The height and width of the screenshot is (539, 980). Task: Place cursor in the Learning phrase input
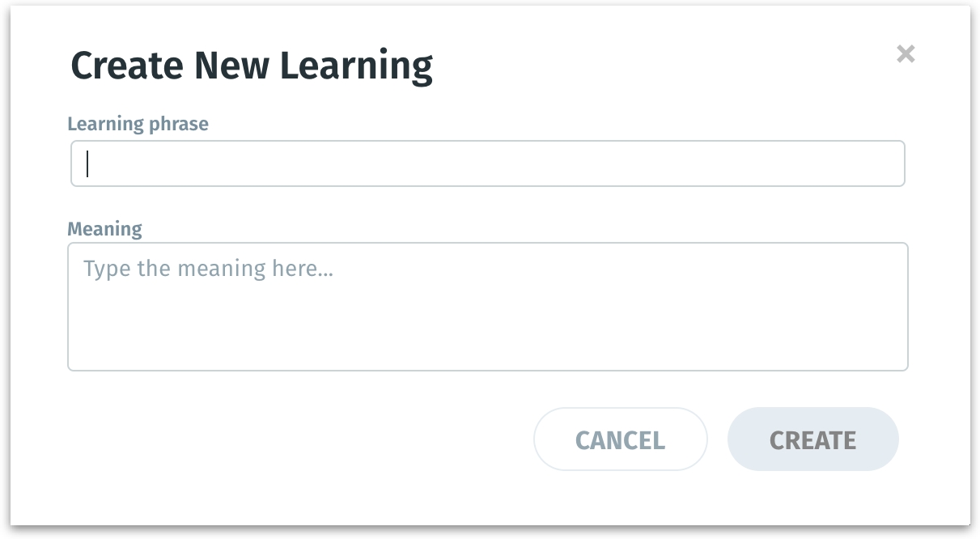487,163
